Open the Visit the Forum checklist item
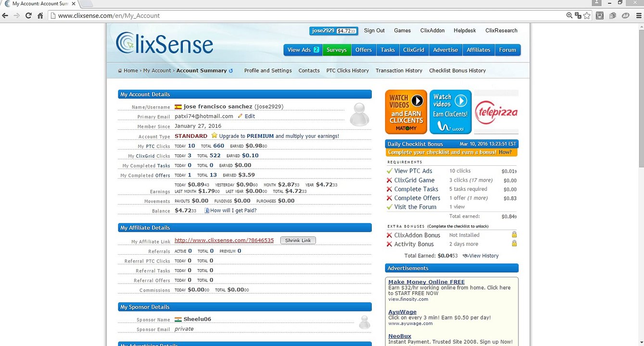Image resolution: width=644 pixels, height=346 pixels. pos(416,207)
